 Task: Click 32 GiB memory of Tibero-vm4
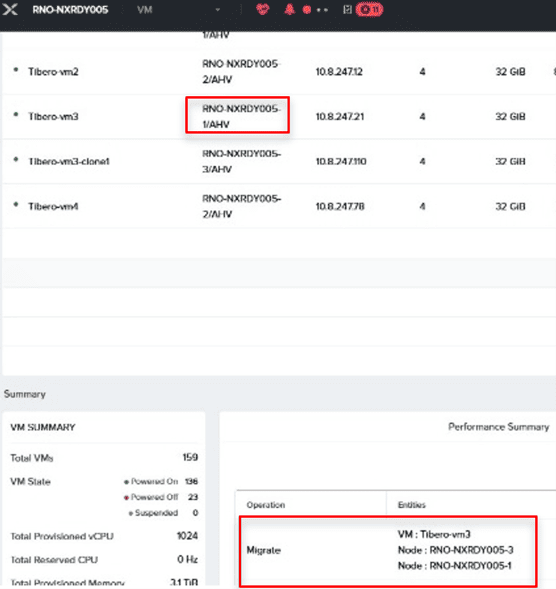point(510,207)
